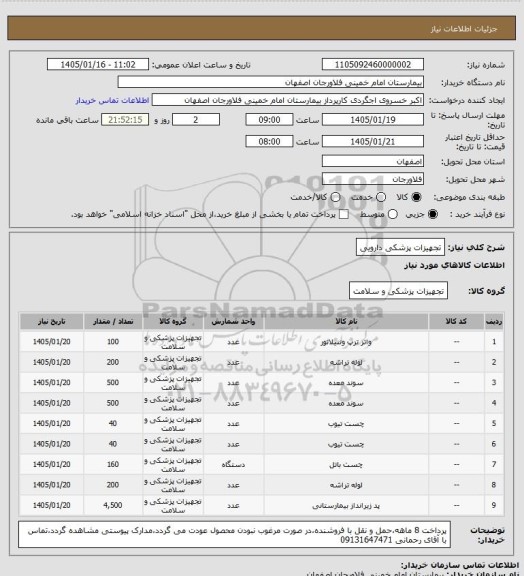Click unit دستگاه in row 7
Viewport: 524px width, 576px height.
click(233, 465)
